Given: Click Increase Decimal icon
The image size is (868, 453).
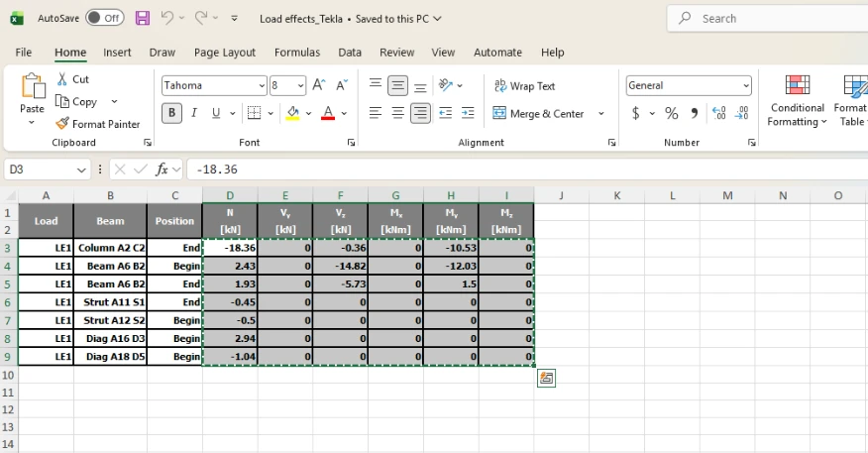Looking at the screenshot, I should click(719, 114).
